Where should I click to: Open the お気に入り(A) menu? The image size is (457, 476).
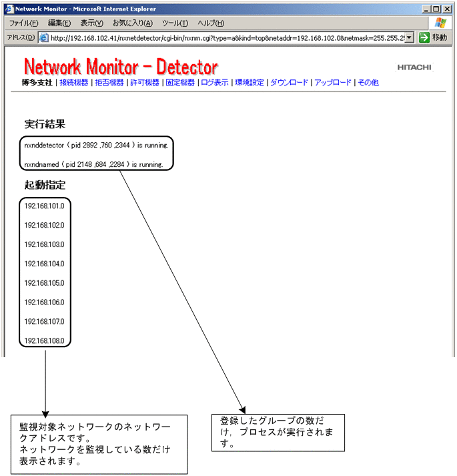133,23
